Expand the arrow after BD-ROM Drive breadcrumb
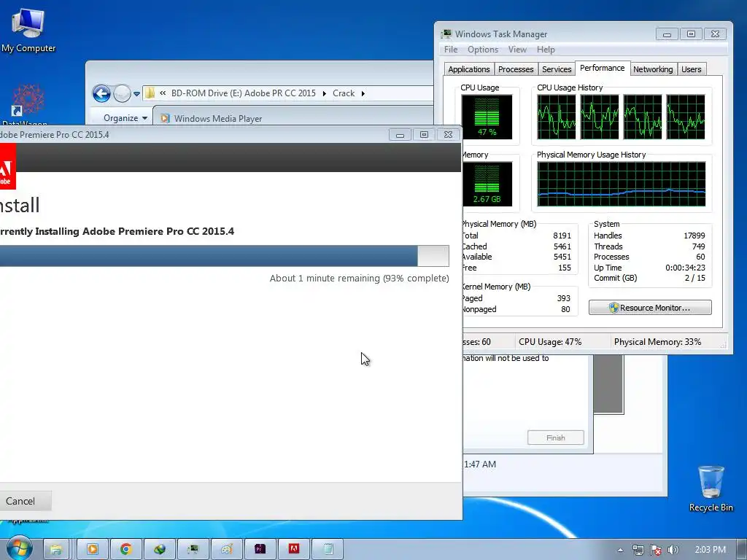 click(325, 93)
